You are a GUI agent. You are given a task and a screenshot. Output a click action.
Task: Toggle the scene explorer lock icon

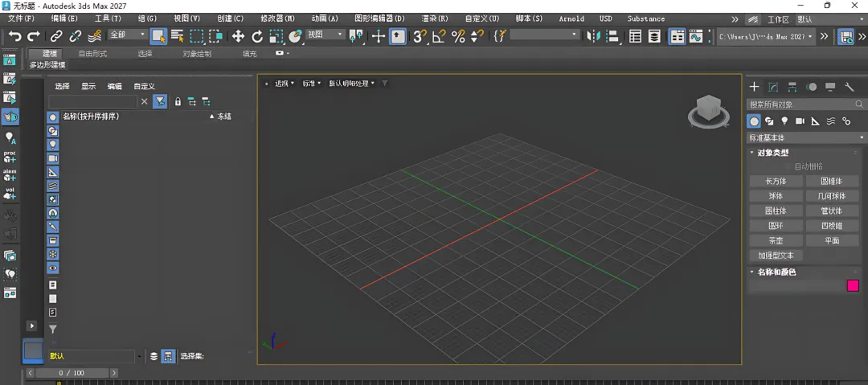click(x=178, y=101)
